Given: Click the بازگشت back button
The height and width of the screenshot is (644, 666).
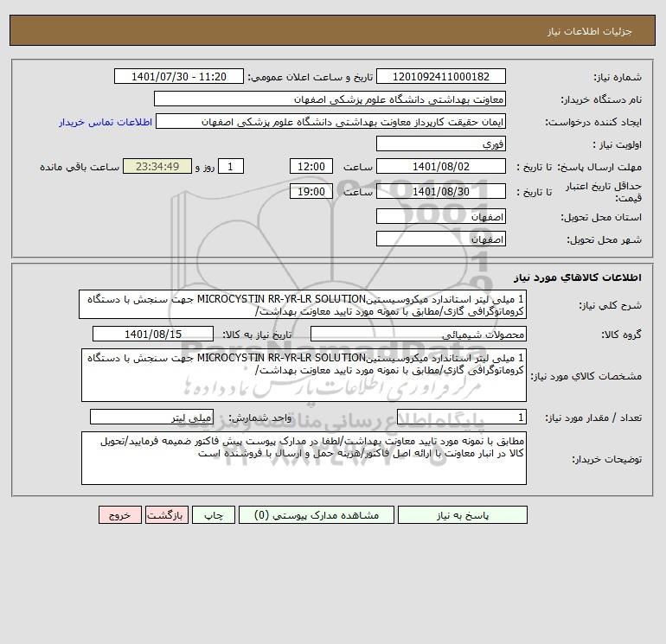Looking at the screenshot, I should coord(166,515).
